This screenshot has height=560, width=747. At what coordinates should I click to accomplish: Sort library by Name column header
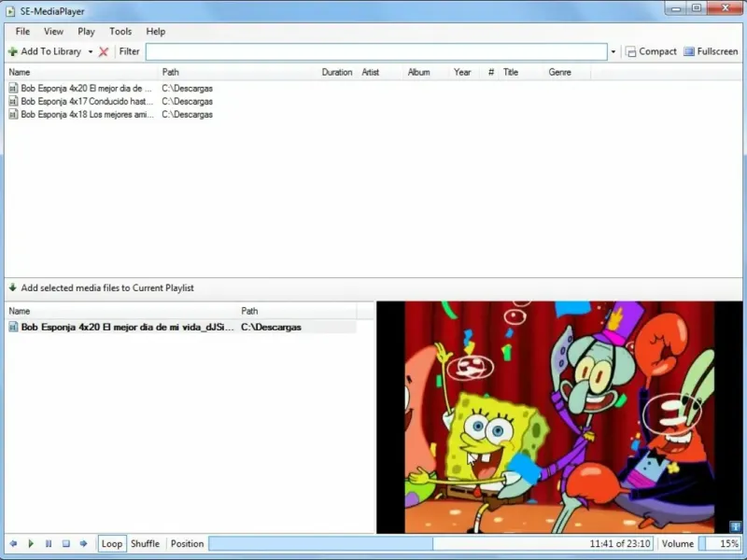click(81, 73)
